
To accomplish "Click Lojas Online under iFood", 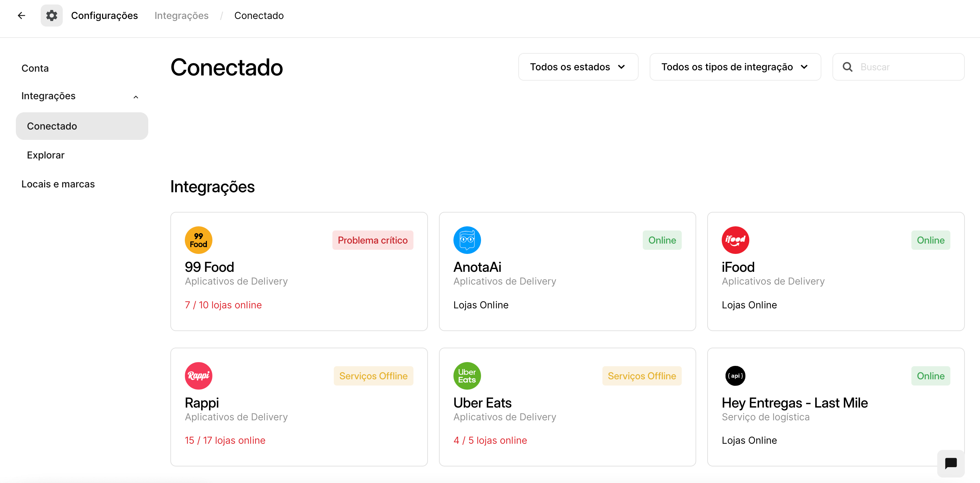I will pos(749,305).
